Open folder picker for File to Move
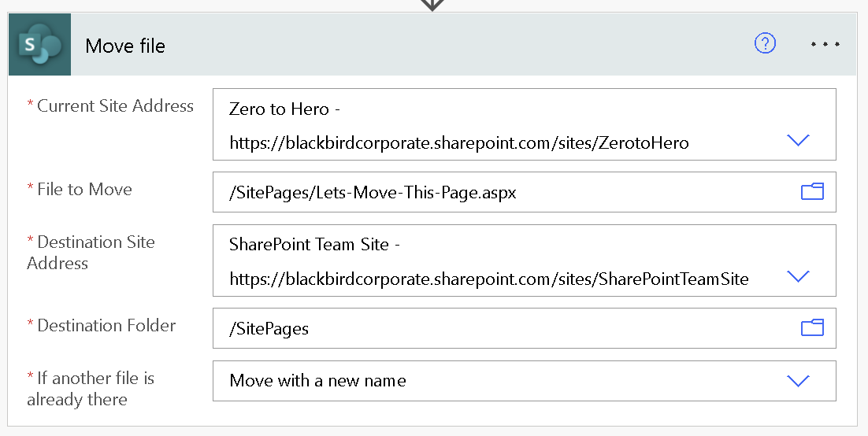 [x=812, y=191]
